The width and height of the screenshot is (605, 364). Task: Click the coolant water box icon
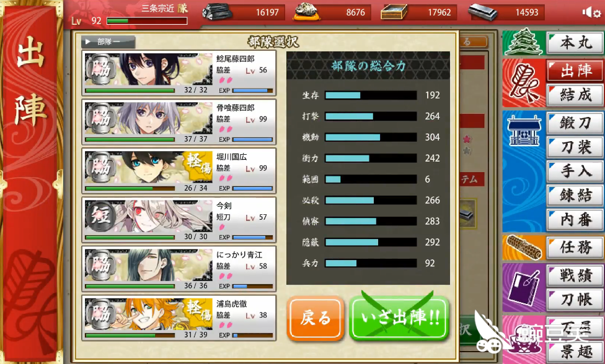[x=394, y=12]
